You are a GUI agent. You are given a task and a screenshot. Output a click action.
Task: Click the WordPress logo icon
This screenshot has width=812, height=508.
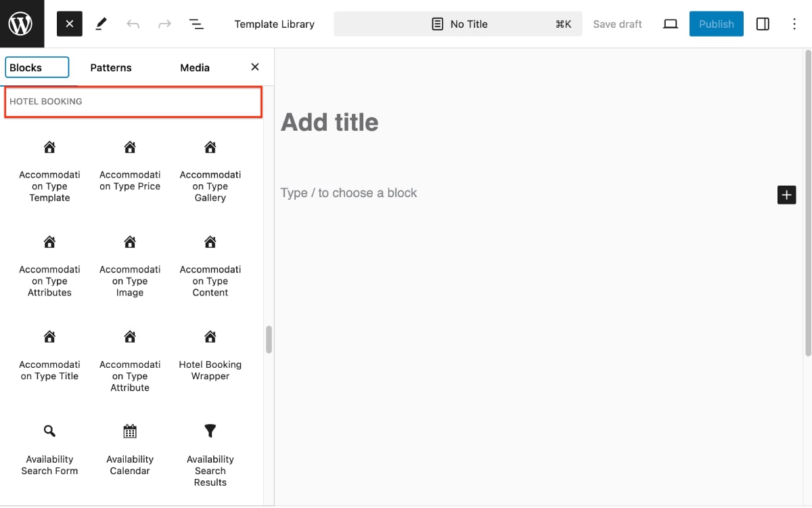(x=22, y=24)
